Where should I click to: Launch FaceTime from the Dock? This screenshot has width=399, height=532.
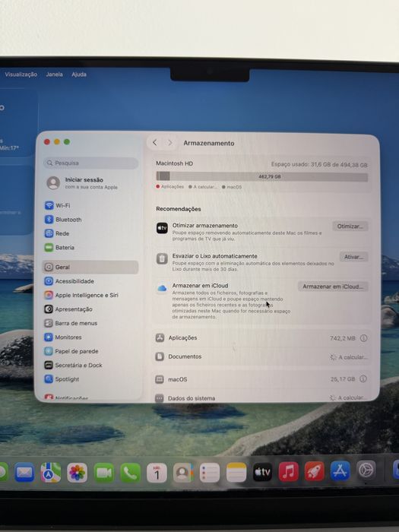coord(104,472)
